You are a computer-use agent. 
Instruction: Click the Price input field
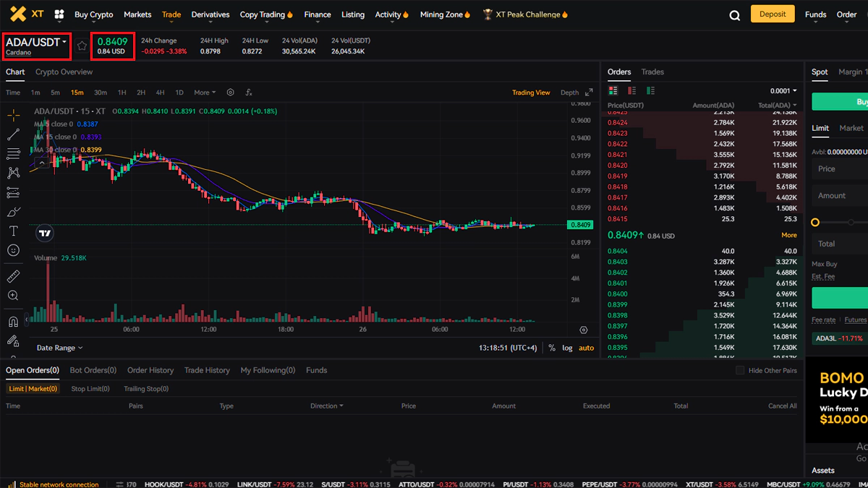click(x=840, y=168)
